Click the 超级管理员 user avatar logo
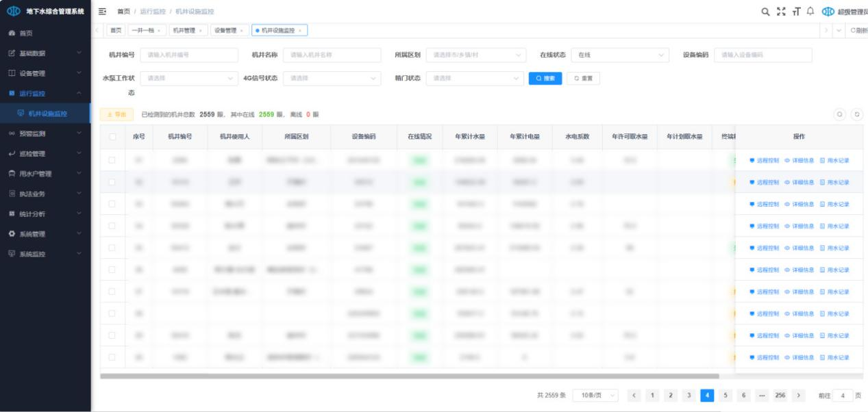Image resolution: width=868 pixels, height=412 pixels. point(828,12)
